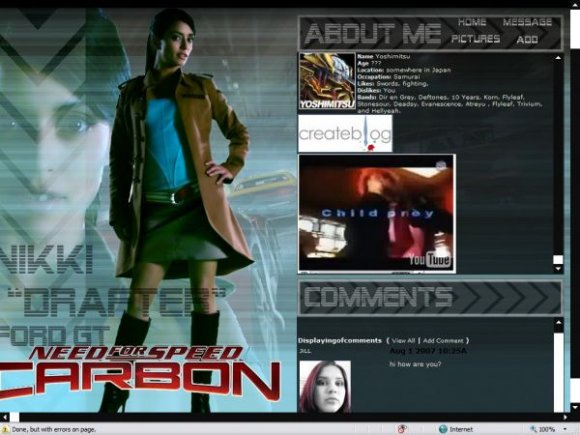Click the Internet zone globe icon
580x435 pixels.
pyautogui.click(x=443, y=429)
